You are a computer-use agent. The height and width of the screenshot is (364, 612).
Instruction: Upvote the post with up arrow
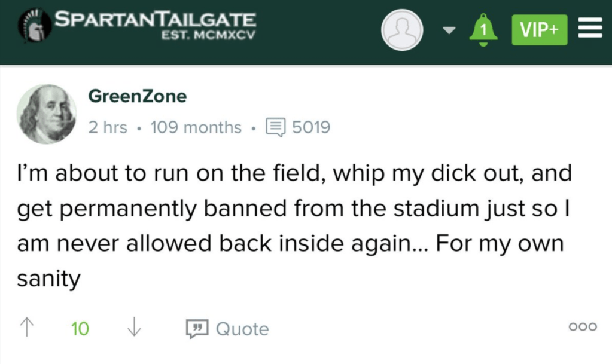pos(28,328)
